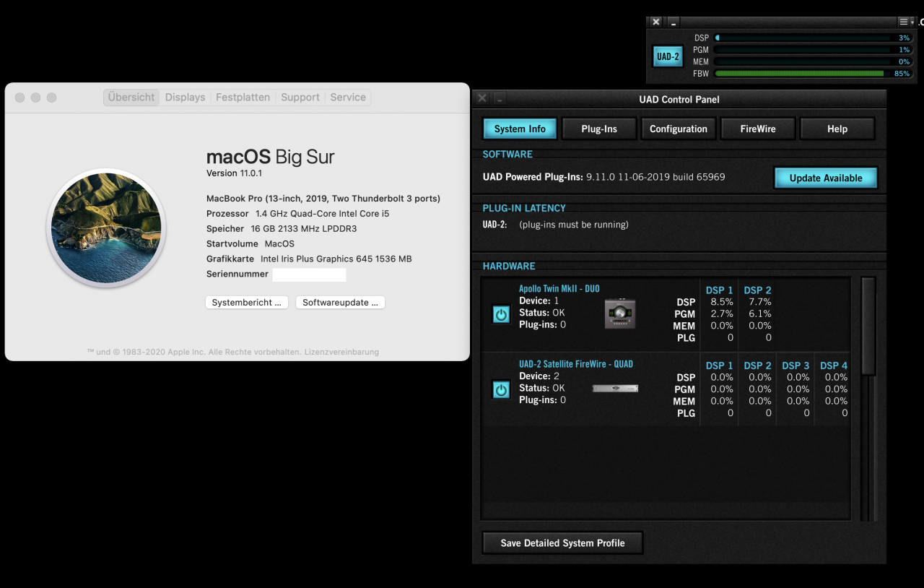
Task: Click the FBW 85% percentage value
Action: pyautogui.click(x=902, y=74)
